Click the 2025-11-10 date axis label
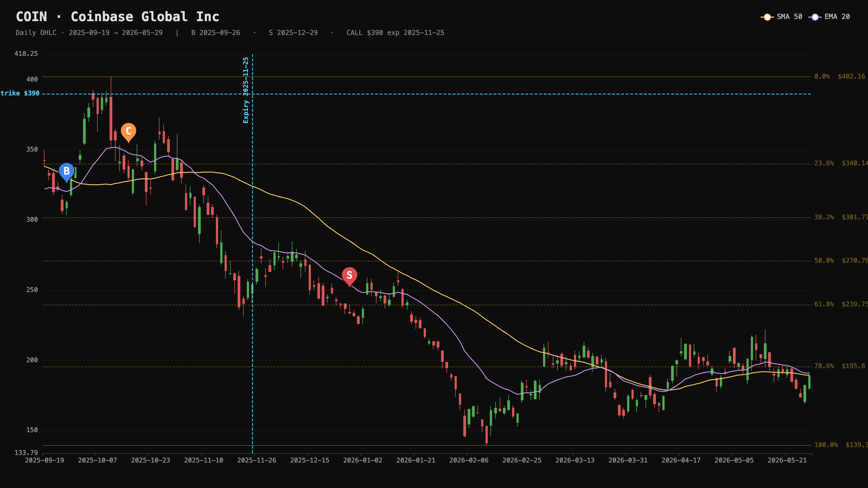 (203, 460)
